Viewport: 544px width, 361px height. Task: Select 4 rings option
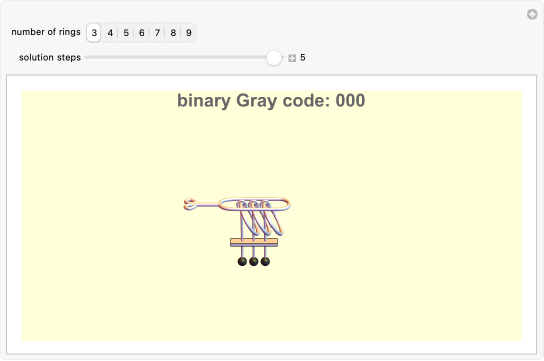pos(110,33)
